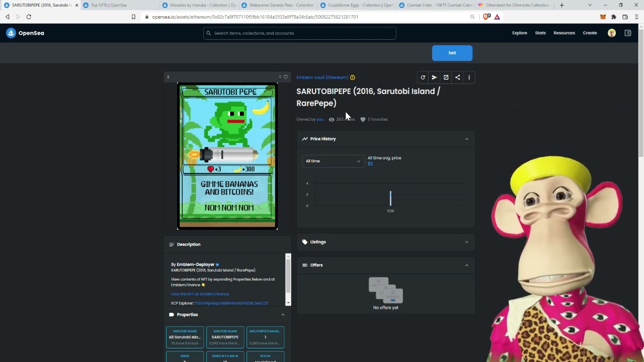Screen dimensions: 644x362
Task: Open the All time range dropdown
Action: click(333, 161)
